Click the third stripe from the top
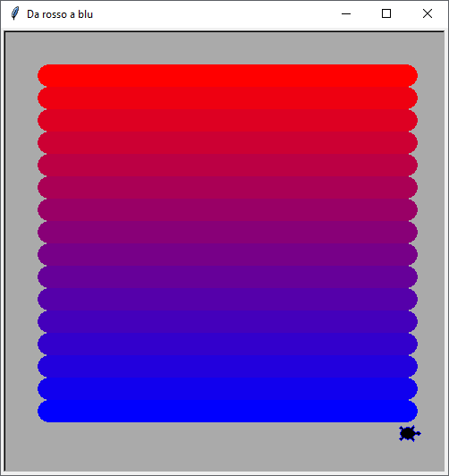This screenshot has height=476, width=449. [227, 120]
